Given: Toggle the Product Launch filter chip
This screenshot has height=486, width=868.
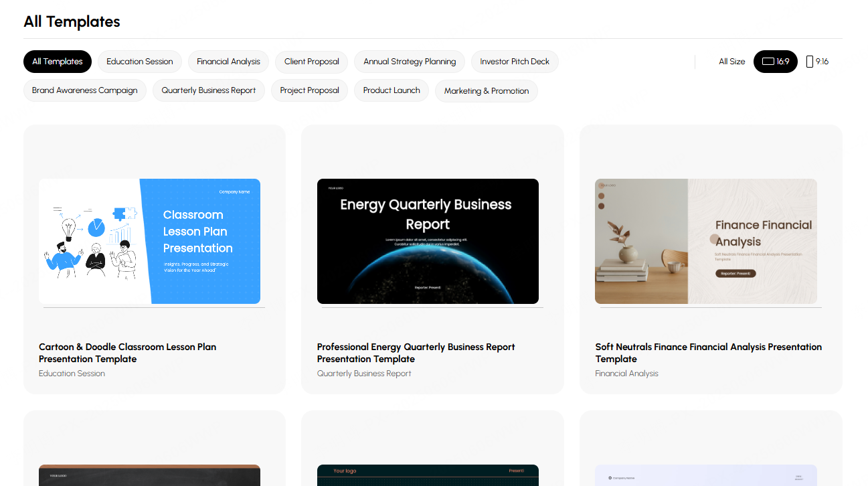Looking at the screenshot, I should (x=392, y=90).
